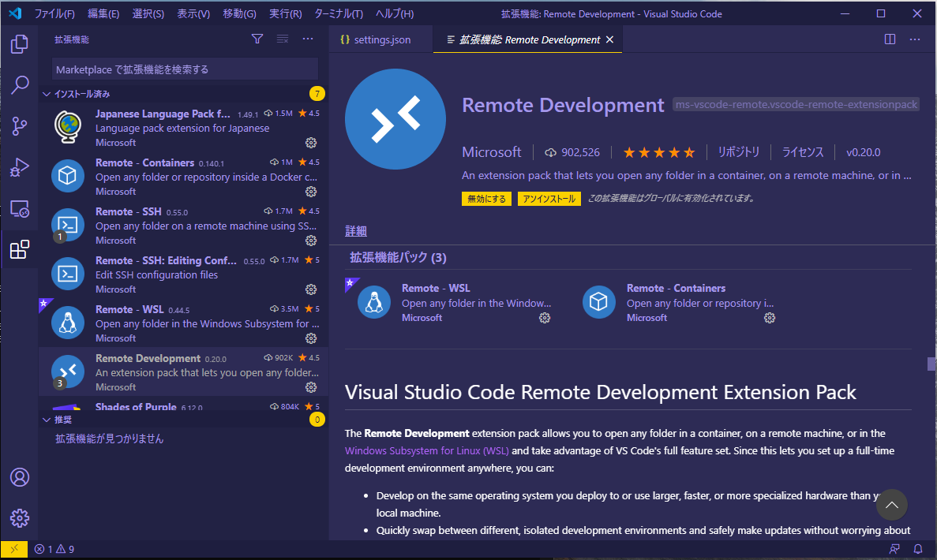Viewport: 937px width, 560px height.
Task: Open notifications bell in status bar
Action: click(x=918, y=549)
